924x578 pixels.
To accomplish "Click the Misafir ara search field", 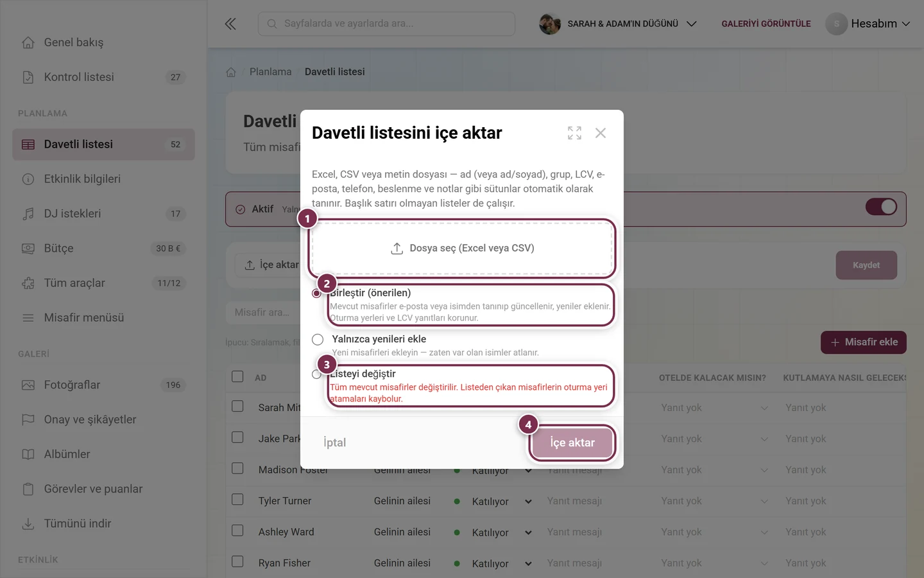I will [262, 312].
